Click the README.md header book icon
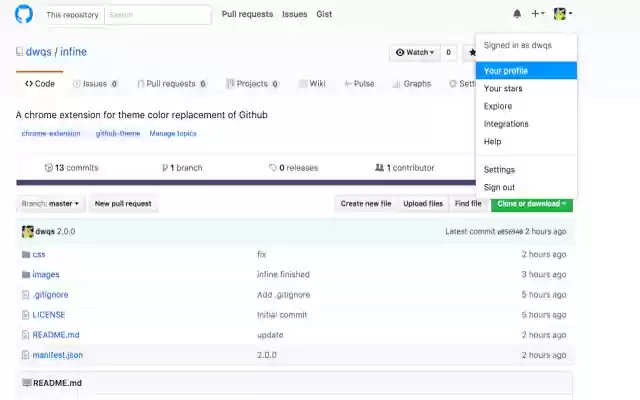The image size is (640, 400). click(x=27, y=383)
